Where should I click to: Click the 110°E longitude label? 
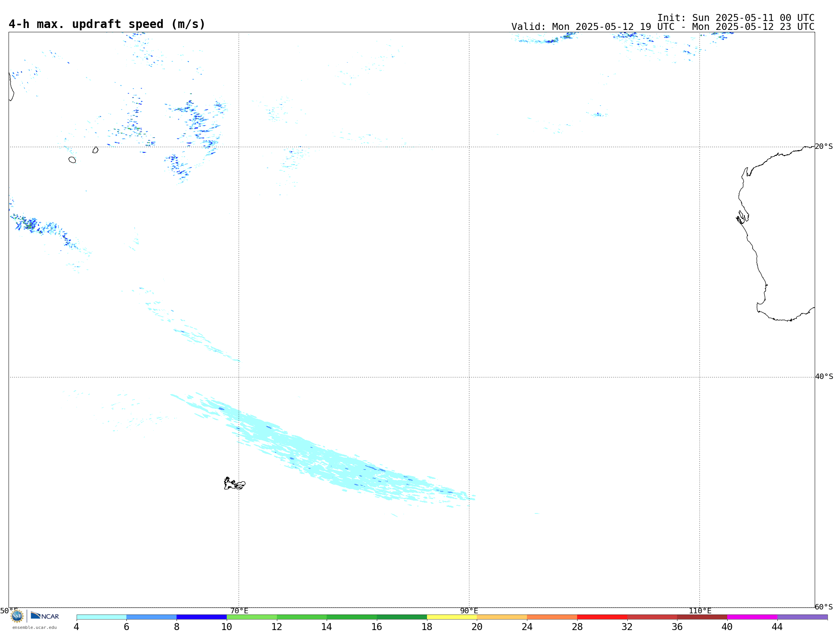pyautogui.click(x=700, y=611)
